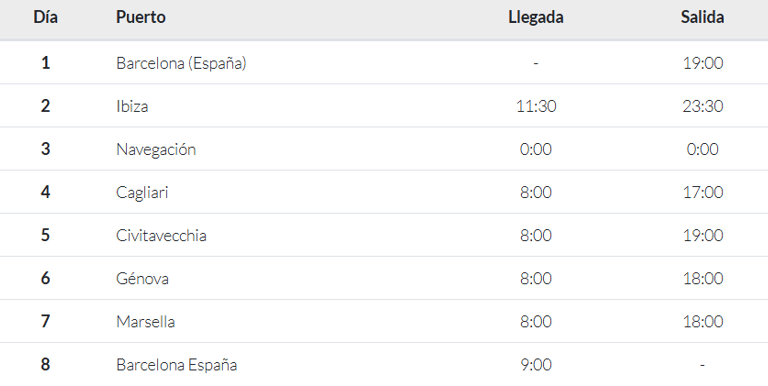Click the day number 7 cell
Viewport: 768px width, 386px height.
pos(46,322)
